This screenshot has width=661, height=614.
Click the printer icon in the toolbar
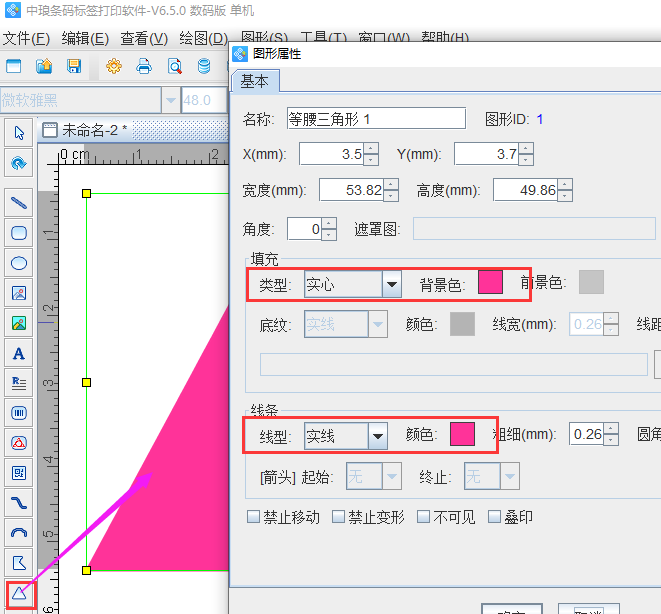coord(144,67)
